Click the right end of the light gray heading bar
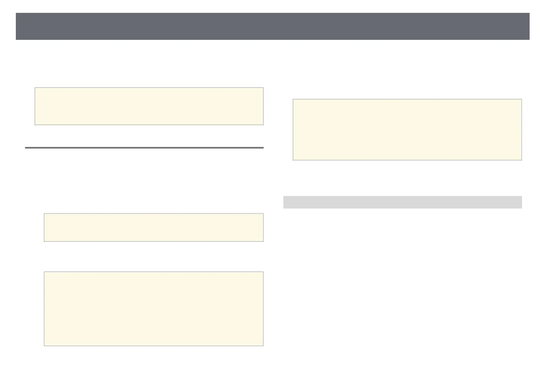The height and width of the screenshot is (392, 555). pos(518,202)
